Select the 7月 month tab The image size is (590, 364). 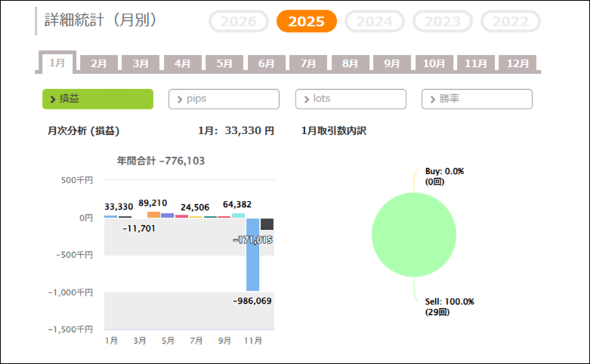[x=308, y=64]
